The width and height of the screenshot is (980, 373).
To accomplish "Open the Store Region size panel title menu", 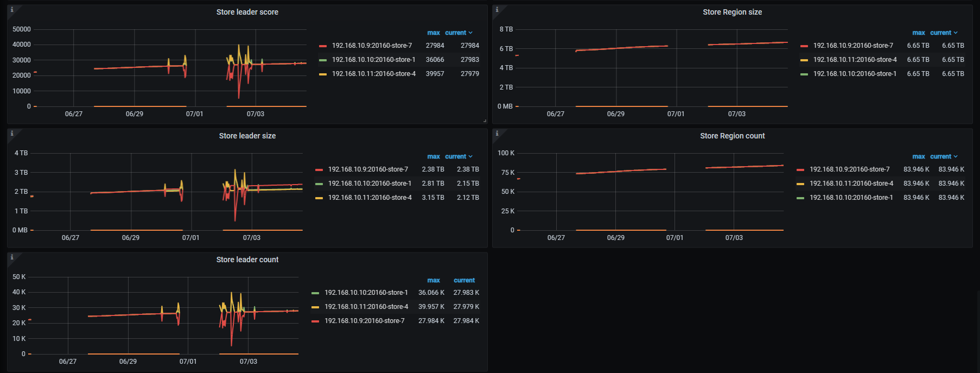I will (x=732, y=12).
